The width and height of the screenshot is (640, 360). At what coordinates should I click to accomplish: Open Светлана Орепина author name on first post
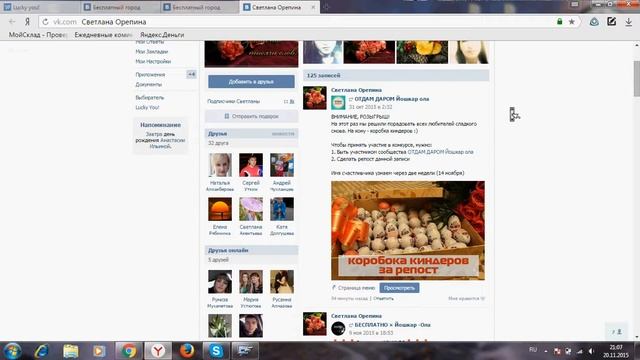[356, 90]
